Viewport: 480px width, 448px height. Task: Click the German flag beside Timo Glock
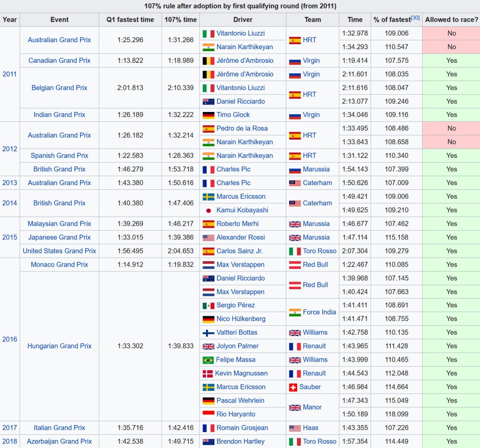[x=208, y=115]
